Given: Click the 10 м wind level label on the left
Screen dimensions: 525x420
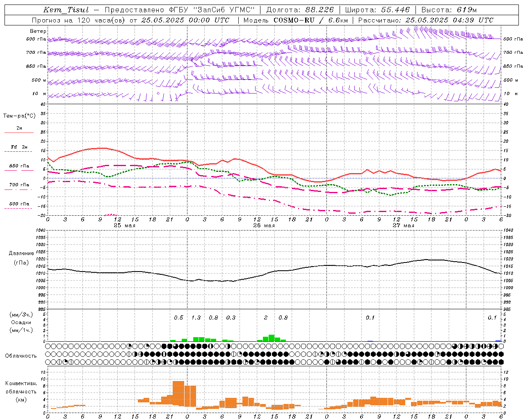Looking at the screenshot, I should tap(39, 94).
